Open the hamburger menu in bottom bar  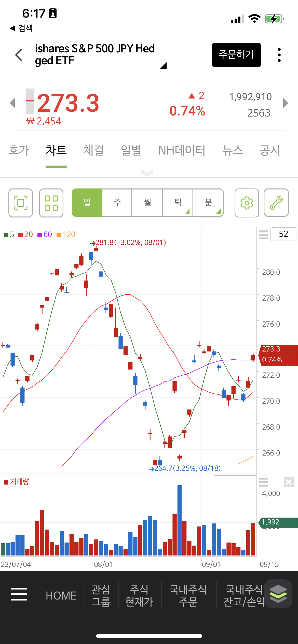click(19, 594)
